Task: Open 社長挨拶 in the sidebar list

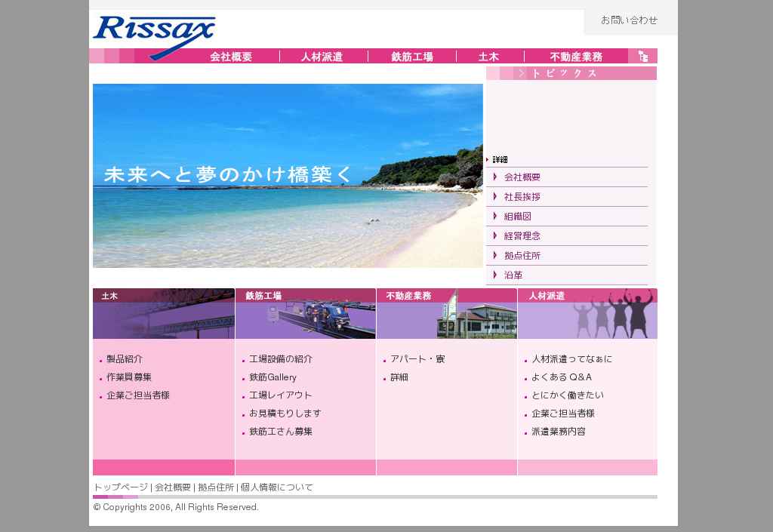Action: coord(522,197)
